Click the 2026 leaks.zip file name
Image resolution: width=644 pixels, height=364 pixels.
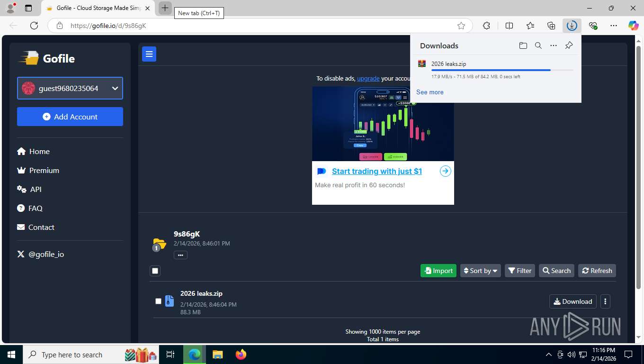(201, 293)
